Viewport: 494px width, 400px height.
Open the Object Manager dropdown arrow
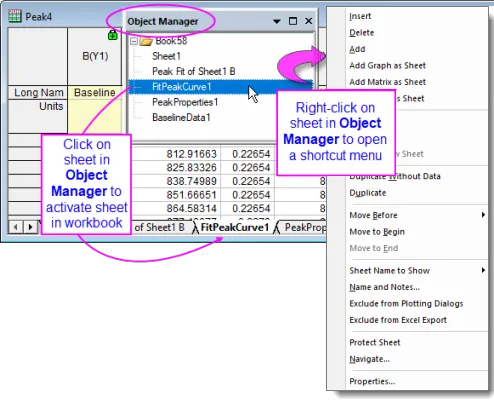(277, 21)
